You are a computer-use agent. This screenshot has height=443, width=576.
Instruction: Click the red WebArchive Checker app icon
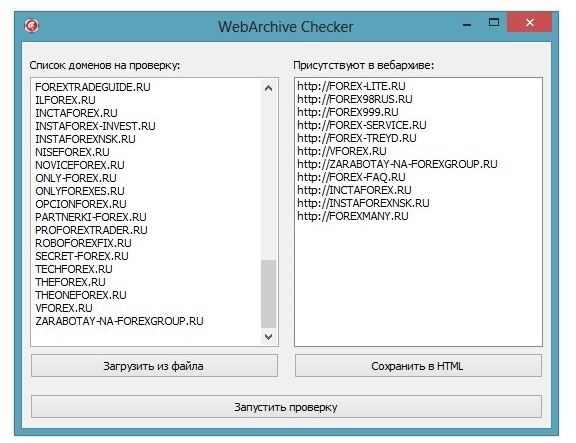[x=32, y=26]
